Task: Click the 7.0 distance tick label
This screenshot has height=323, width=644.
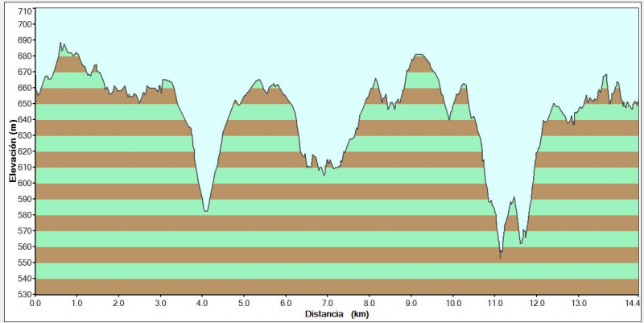Action: coord(328,303)
